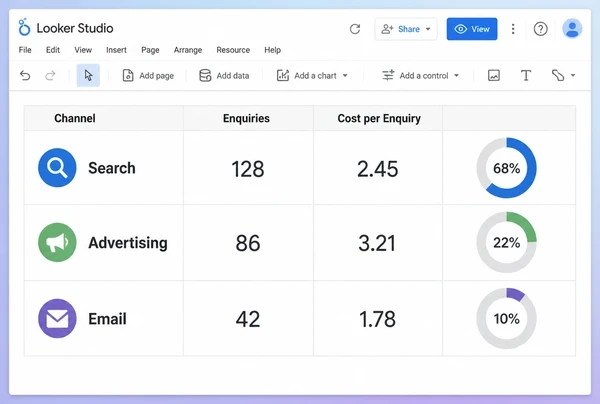Viewport: 600px width, 404px height.
Task: Refresh data with the circular arrow icon
Action: tap(355, 29)
